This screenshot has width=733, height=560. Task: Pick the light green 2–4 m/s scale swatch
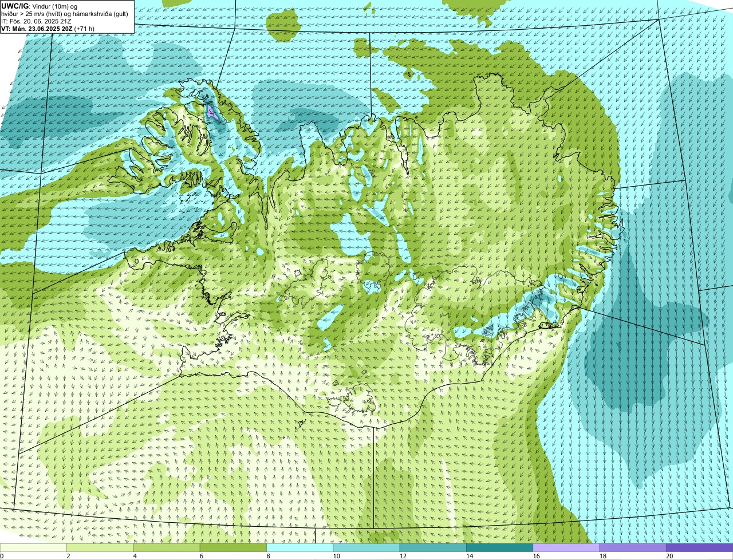tap(100, 547)
